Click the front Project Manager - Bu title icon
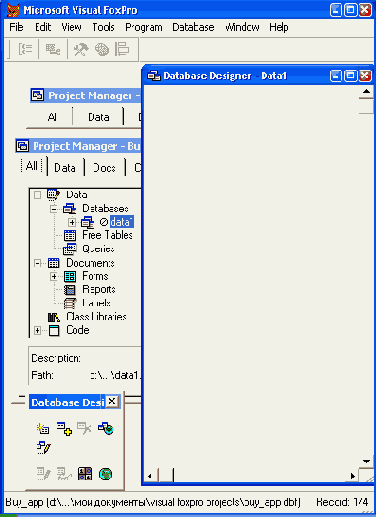 point(23,146)
